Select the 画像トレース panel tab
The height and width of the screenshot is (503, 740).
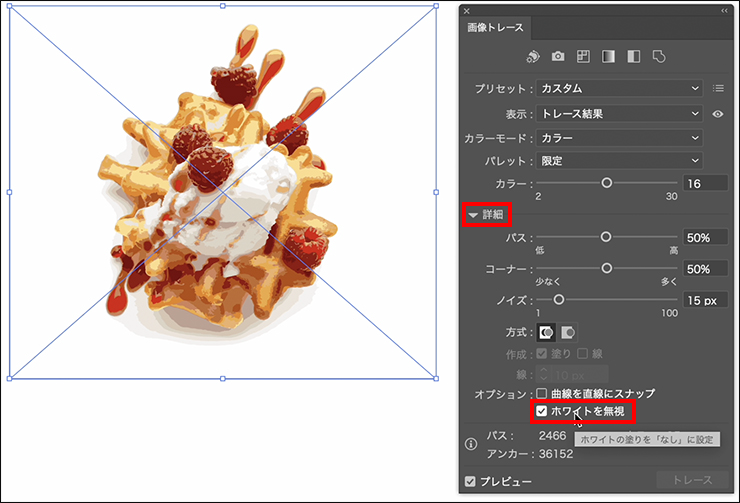(494, 28)
